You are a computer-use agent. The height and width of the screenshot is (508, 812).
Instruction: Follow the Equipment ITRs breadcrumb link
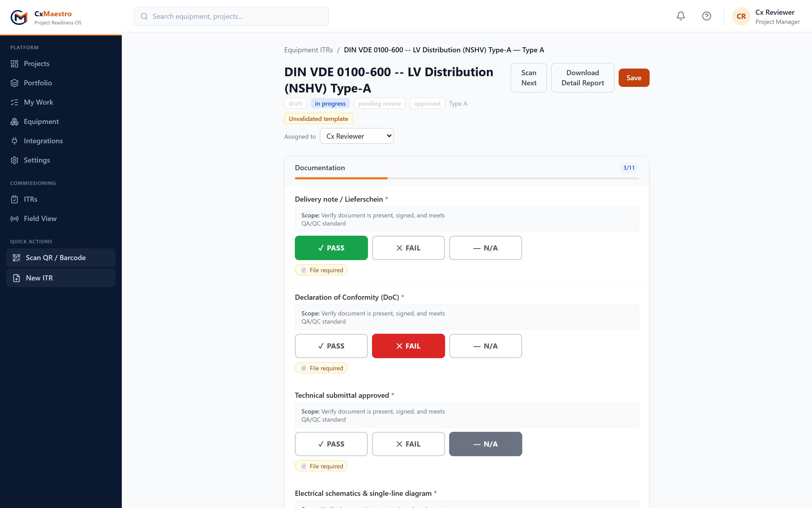[308, 50]
